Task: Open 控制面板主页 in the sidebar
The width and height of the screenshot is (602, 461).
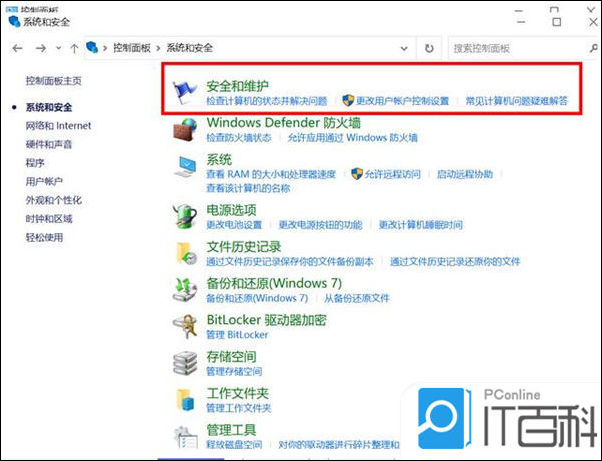Action: pos(53,81)
